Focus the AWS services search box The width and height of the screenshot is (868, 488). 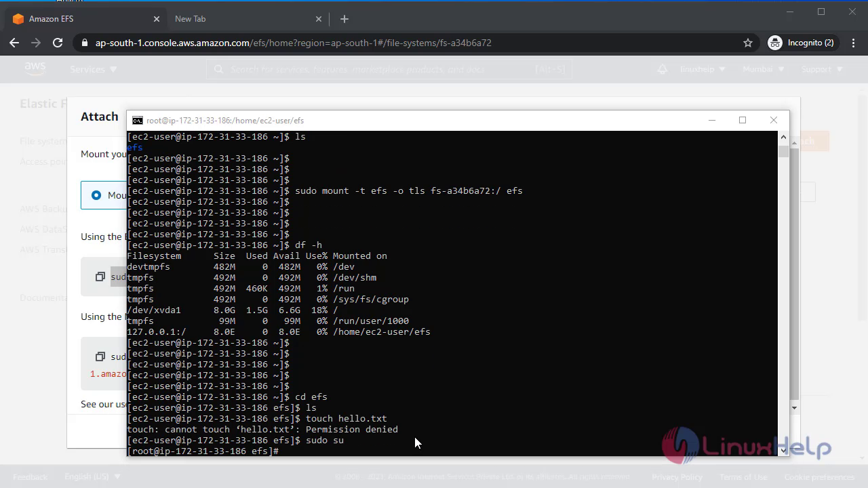tap(389, 69)
